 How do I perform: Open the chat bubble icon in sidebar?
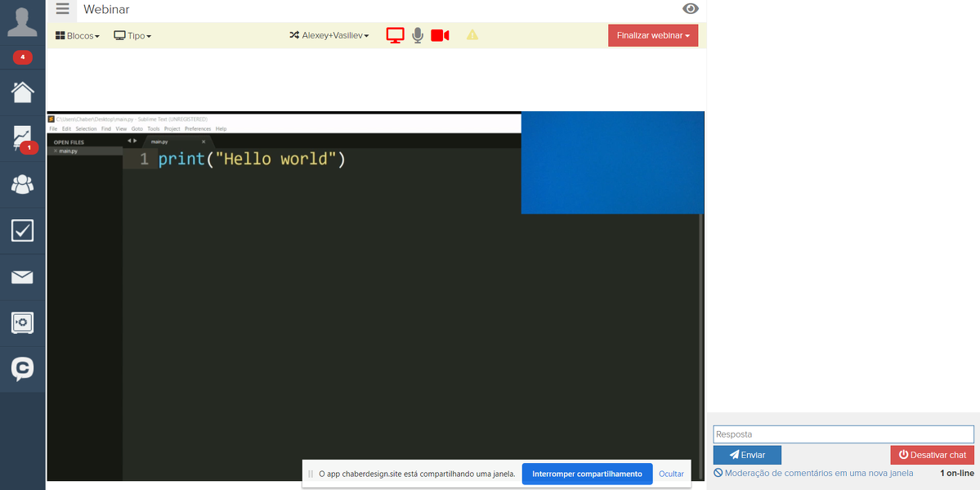(x=22, y=369)
